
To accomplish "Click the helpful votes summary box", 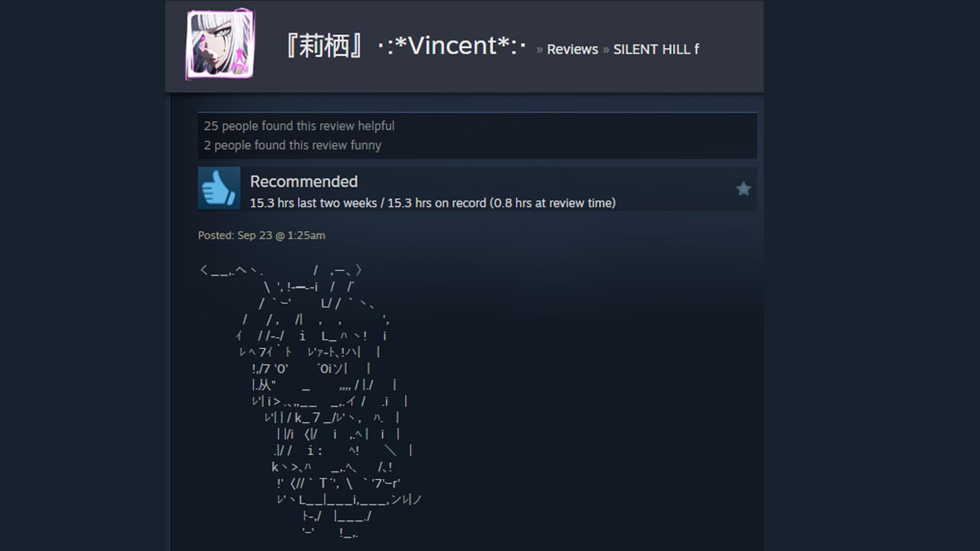I will tap(477, 135).
